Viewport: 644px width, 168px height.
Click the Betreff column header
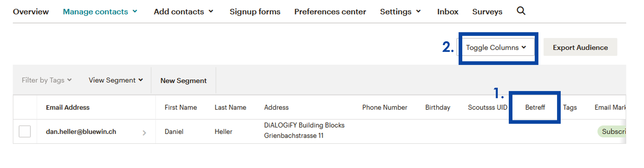pyautogui.click(x=535, y=107)
